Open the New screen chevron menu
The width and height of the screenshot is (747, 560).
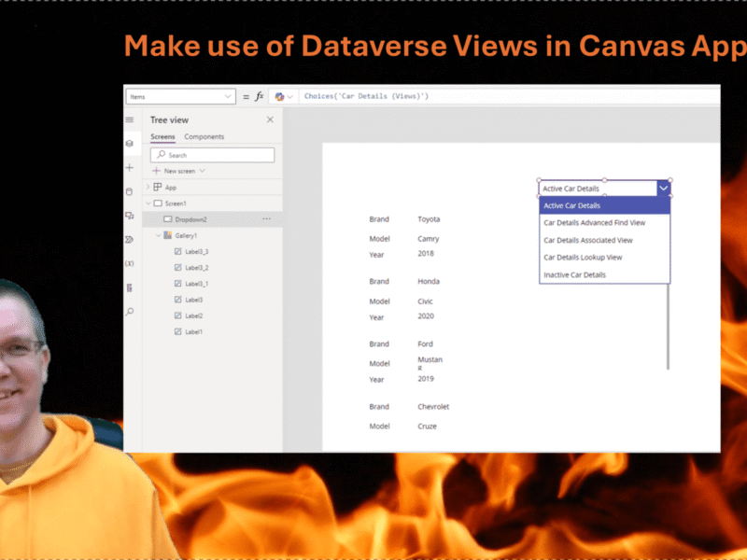[x=203, y=171]
